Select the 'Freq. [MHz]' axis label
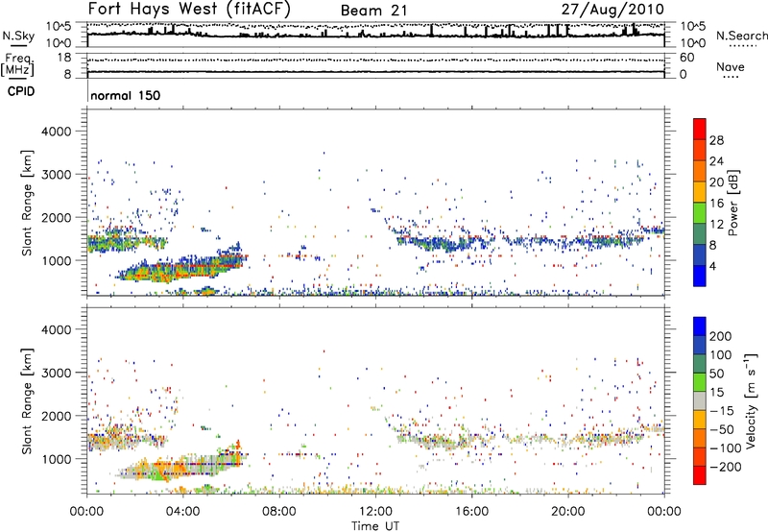 tap(17, 64)
